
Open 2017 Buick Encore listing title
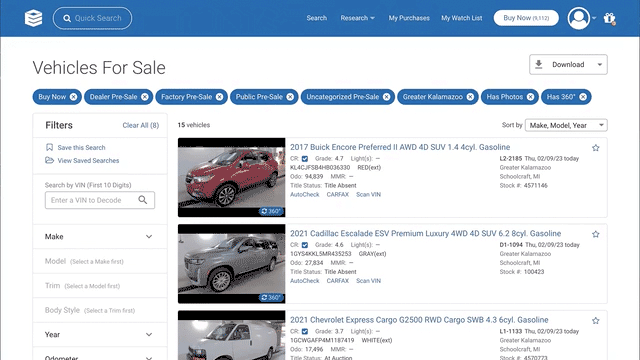point(400,147)
